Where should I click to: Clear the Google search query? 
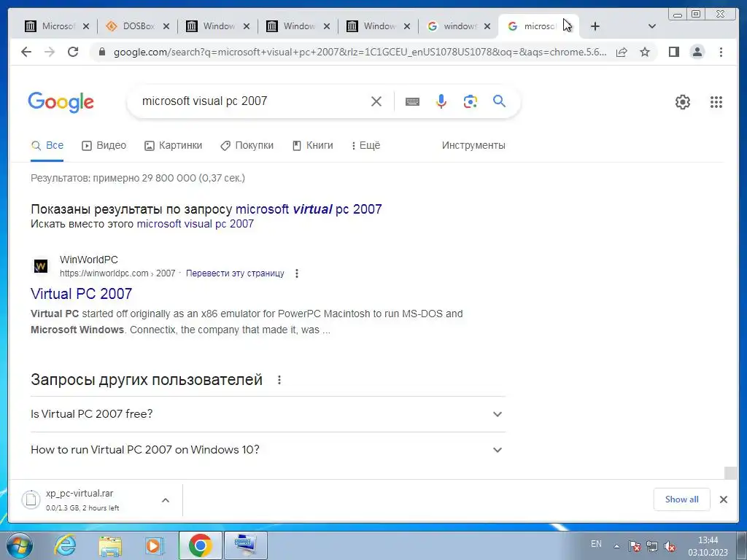pyautogui.click(x=376, y=101)
